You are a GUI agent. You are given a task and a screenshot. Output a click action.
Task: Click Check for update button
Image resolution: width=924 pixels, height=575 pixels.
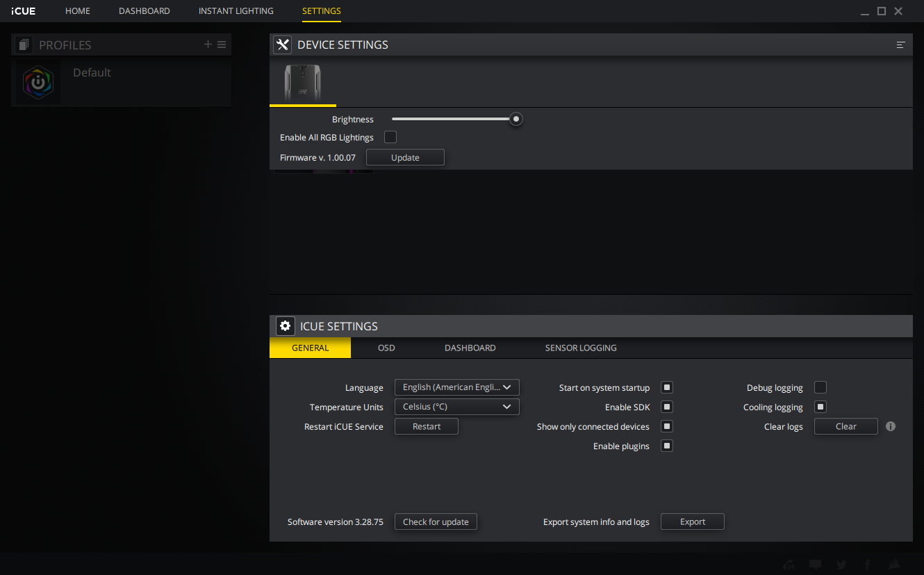436,521
